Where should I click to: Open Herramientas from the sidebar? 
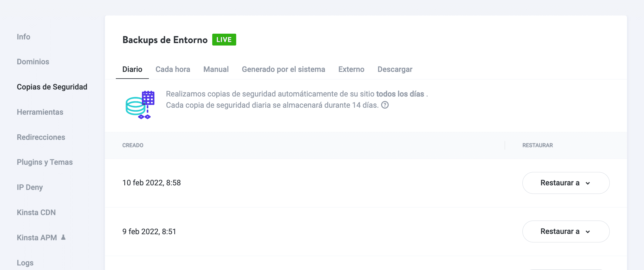(x=40, y=112)
